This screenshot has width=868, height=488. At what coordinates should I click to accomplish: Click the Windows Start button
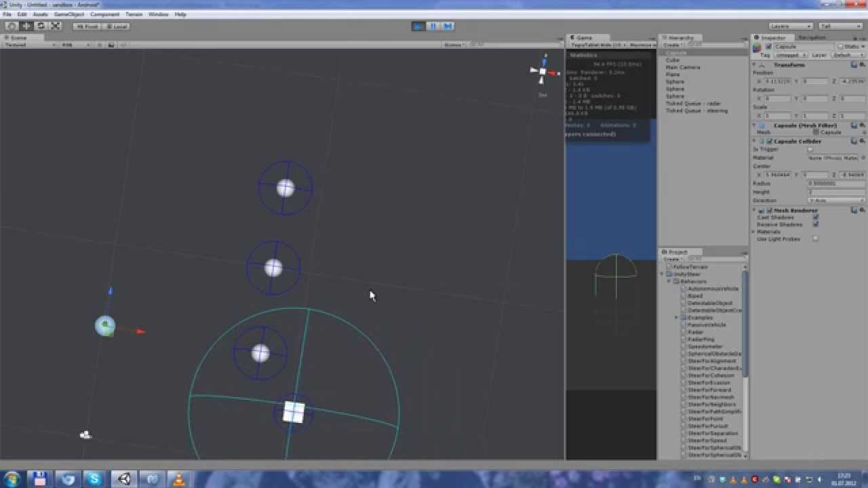[12, 479]
